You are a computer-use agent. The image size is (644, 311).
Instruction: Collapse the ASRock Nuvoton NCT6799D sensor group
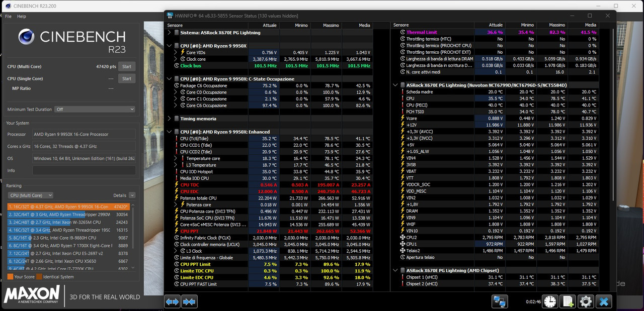tap(395, 85)
